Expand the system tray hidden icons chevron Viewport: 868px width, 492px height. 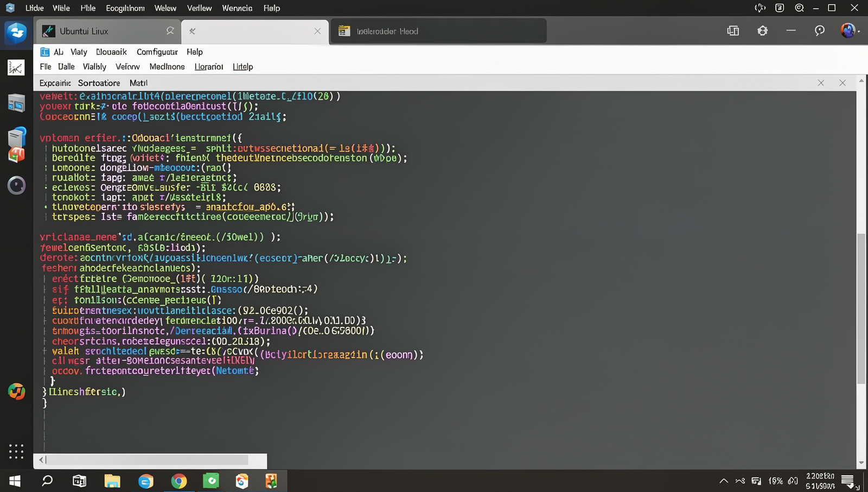pos(724,481)
